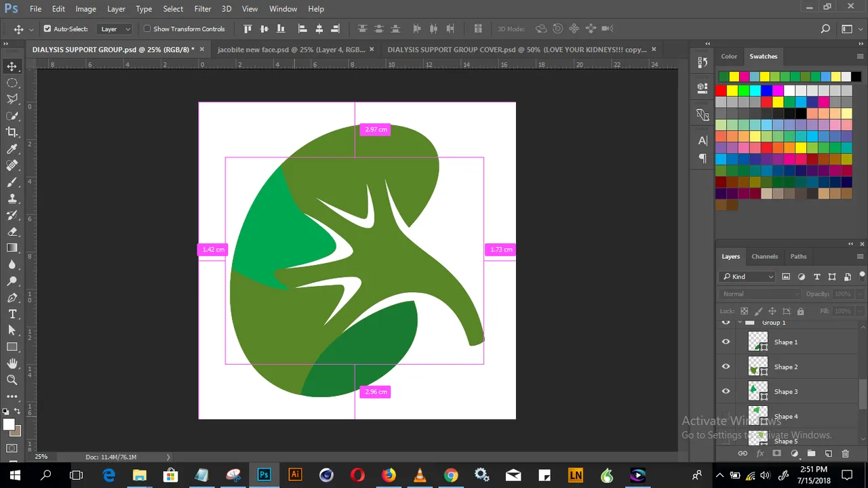Viewport: 868px width, 488px height.
Task: Filter layers by type (T) icon
Action: pyautogui.click(x=817, y=277)
